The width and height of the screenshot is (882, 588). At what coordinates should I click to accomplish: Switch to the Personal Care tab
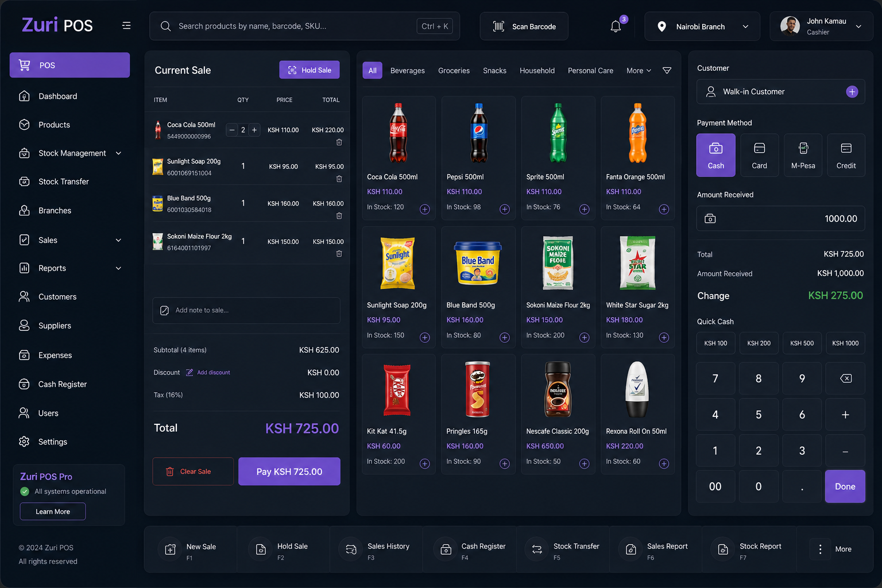[x=590, y=71]
